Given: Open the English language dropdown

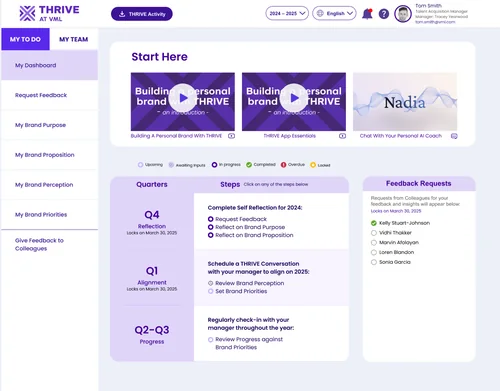Looking at the screenshot, I should (x=334, y=13).
